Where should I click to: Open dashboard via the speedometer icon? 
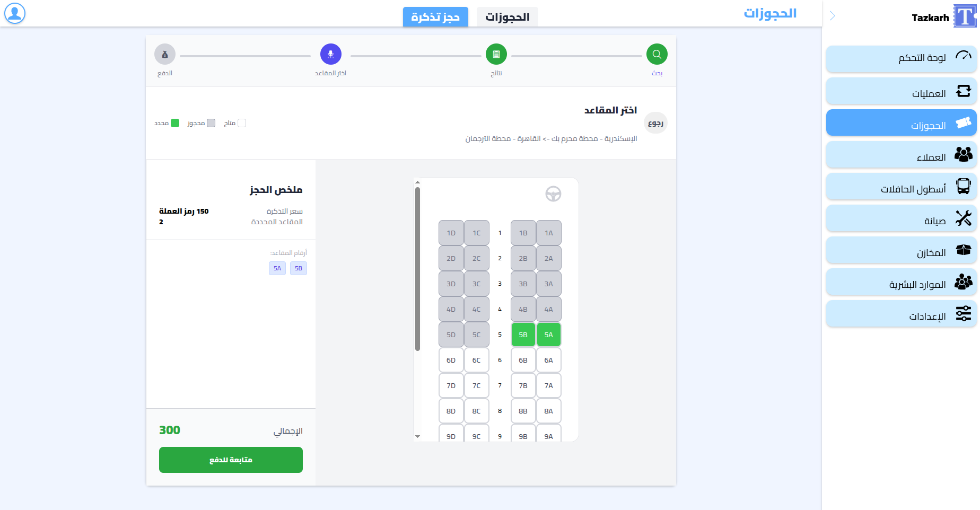(963, 57)
